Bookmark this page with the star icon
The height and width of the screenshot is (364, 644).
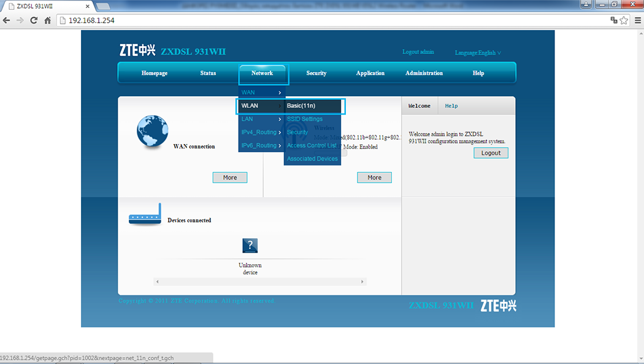coord(624,20)
